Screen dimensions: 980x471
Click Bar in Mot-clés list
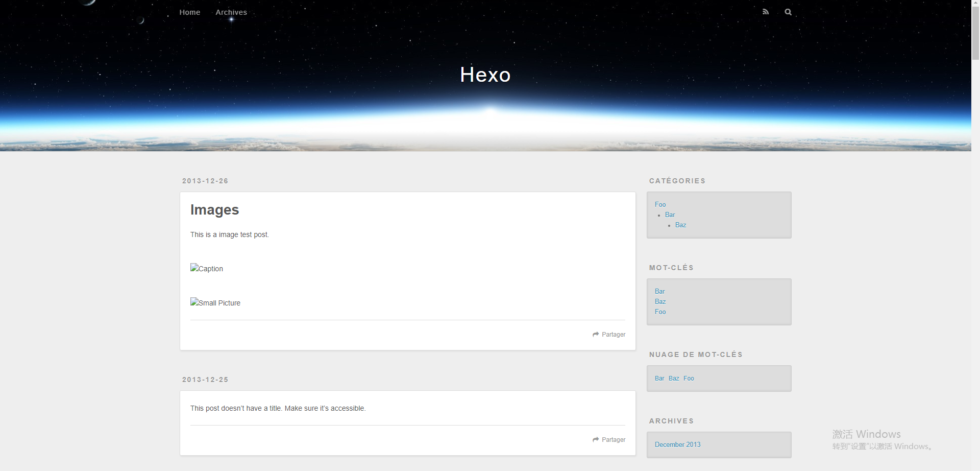point(659,291)
